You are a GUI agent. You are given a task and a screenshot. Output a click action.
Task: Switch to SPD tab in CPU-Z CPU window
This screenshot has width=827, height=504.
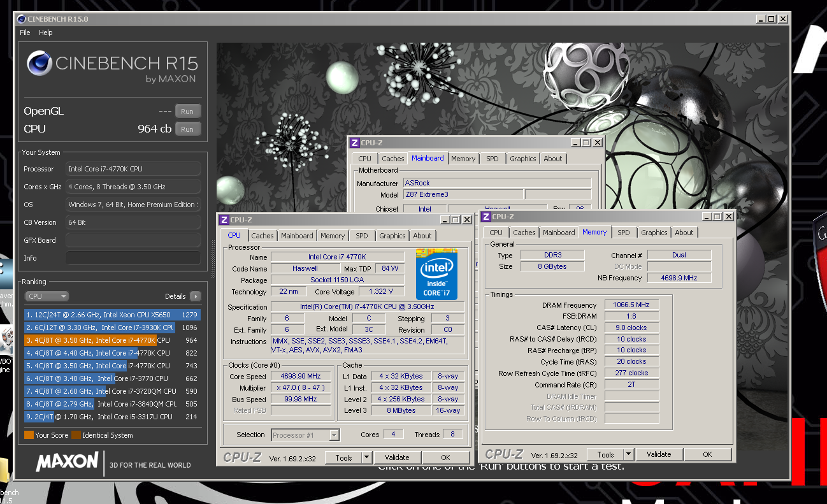(362, 236)
